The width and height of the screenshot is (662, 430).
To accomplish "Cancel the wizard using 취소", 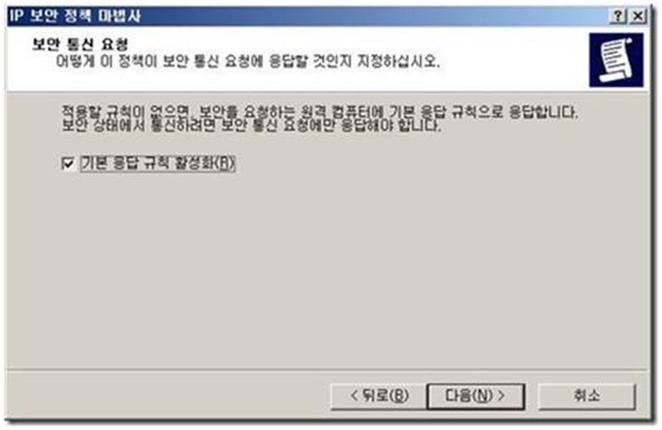I will (x=586, y=396).
